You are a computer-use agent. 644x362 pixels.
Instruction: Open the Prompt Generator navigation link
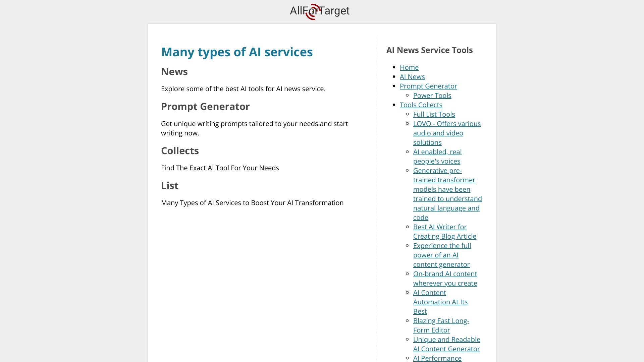pos(428,86)
